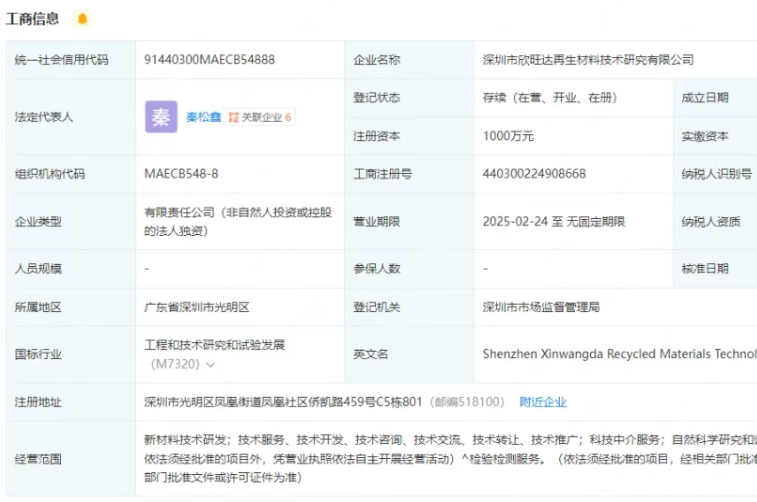Click the 工程和技术研究和试验发展 industry text

point(214,345)
